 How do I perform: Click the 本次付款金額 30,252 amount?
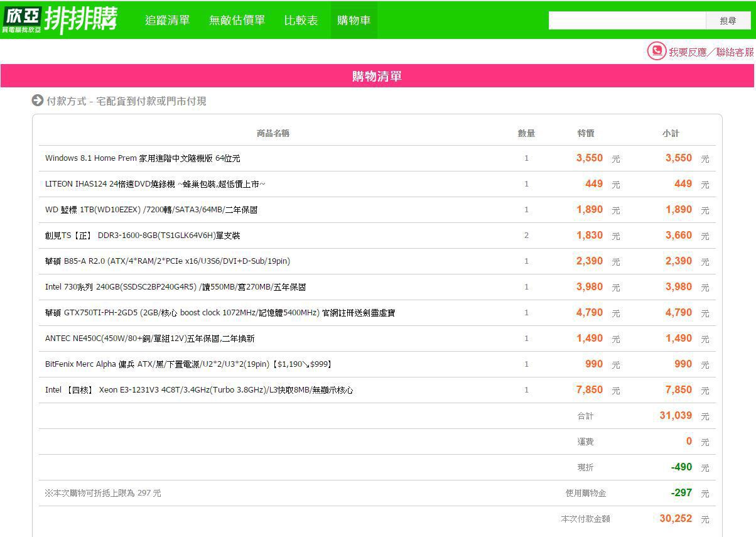(x=676, y=519)
